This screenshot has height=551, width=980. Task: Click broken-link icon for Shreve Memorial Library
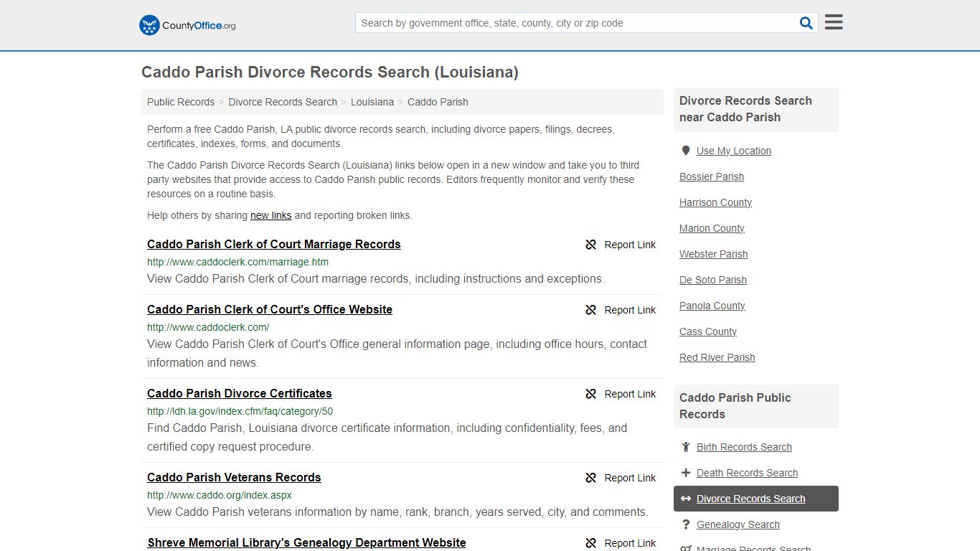tap(591, 543)
